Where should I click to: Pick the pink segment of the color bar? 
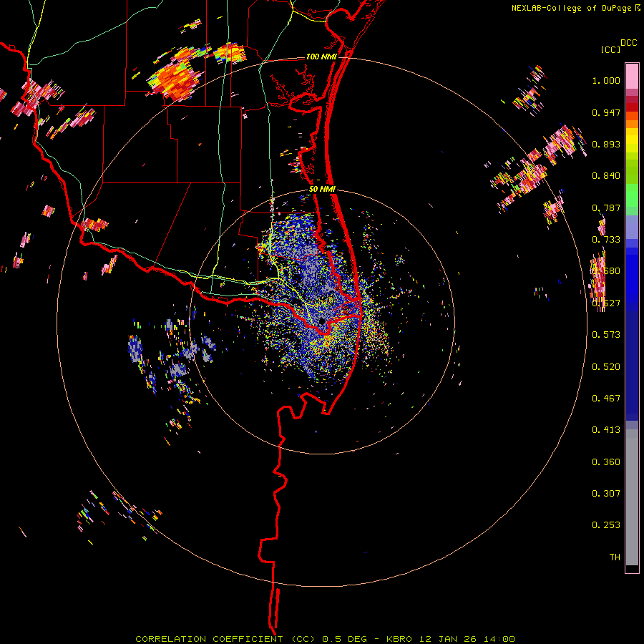(632, 77)
